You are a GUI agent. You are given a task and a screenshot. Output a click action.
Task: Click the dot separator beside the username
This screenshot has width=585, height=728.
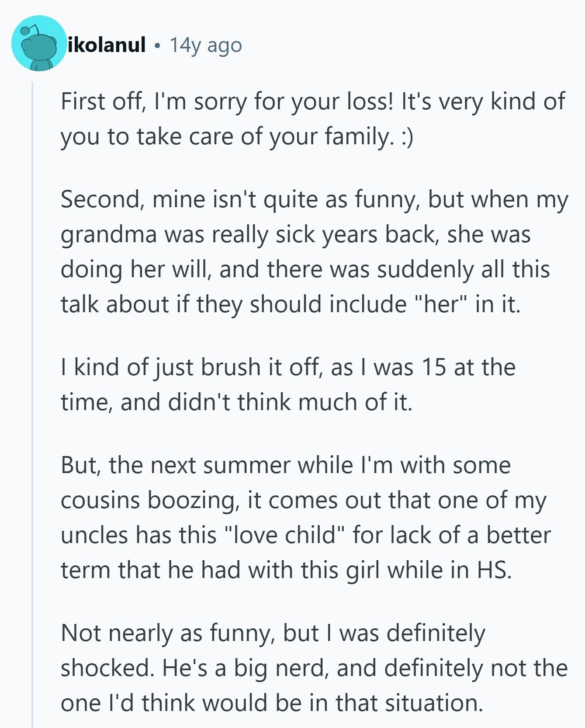pos(157,45)
